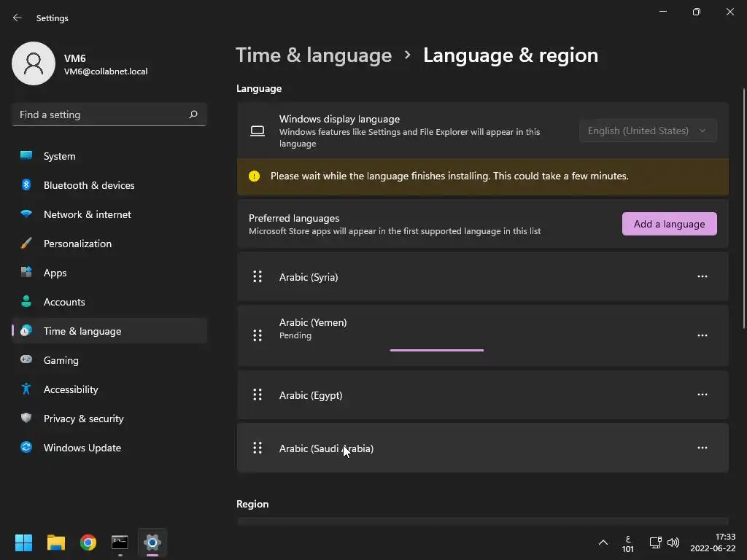The height and width of the screenshot is (560, 747).
Task: Click drag handle for Arabic (Egypt)
Action: click(x=258, y=394)
